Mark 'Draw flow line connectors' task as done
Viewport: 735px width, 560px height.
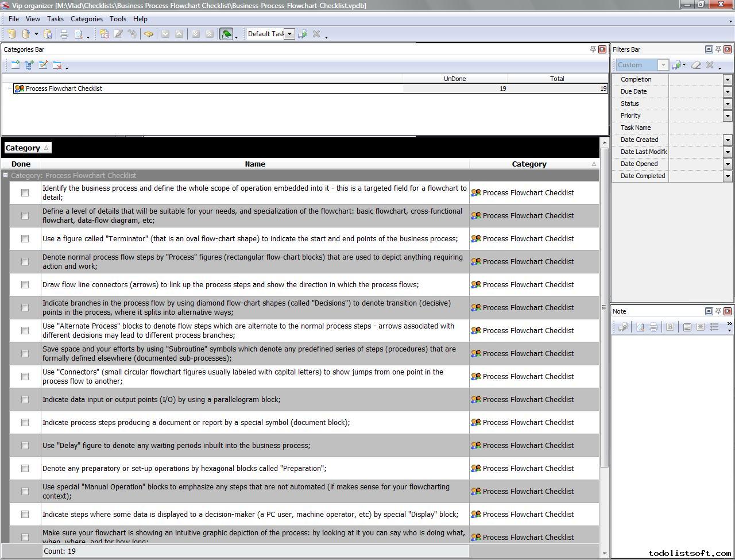pos(25,285)
